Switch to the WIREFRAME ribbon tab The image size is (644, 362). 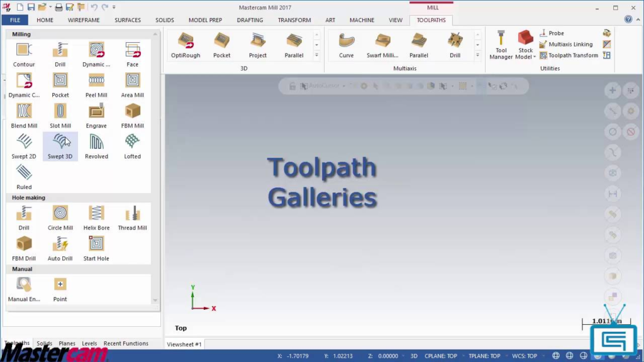(x=84, y=19)
